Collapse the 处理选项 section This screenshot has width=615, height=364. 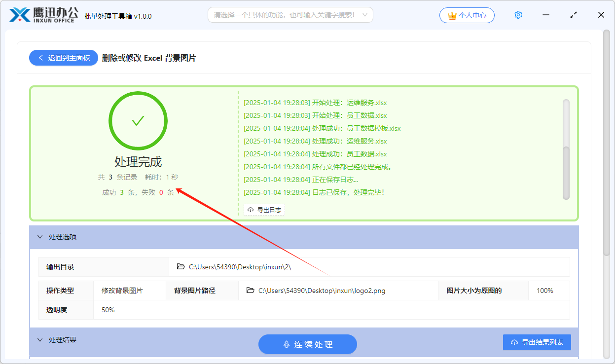click(x=40, y=237)
